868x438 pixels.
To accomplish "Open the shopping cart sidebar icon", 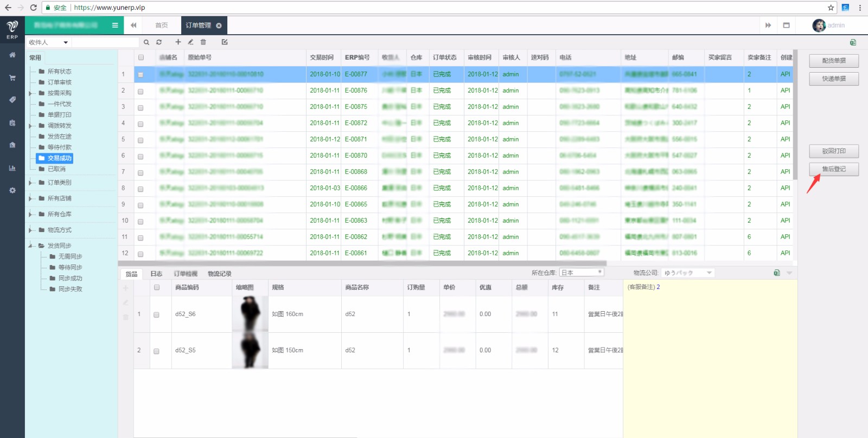I will pyautogui.click(x=12, y=78).
